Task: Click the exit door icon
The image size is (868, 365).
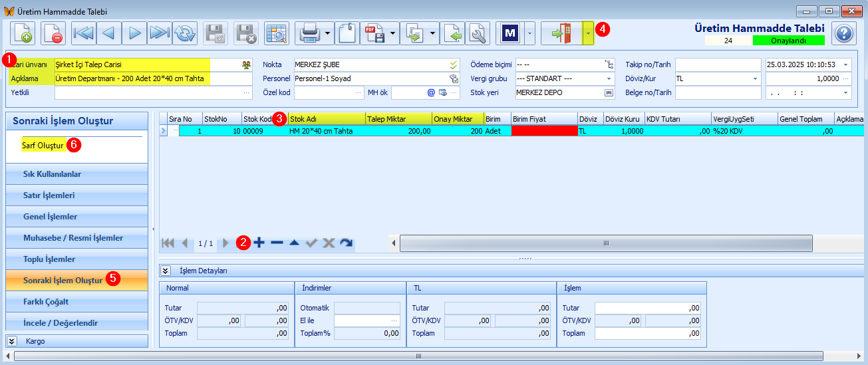Action: 561,33
